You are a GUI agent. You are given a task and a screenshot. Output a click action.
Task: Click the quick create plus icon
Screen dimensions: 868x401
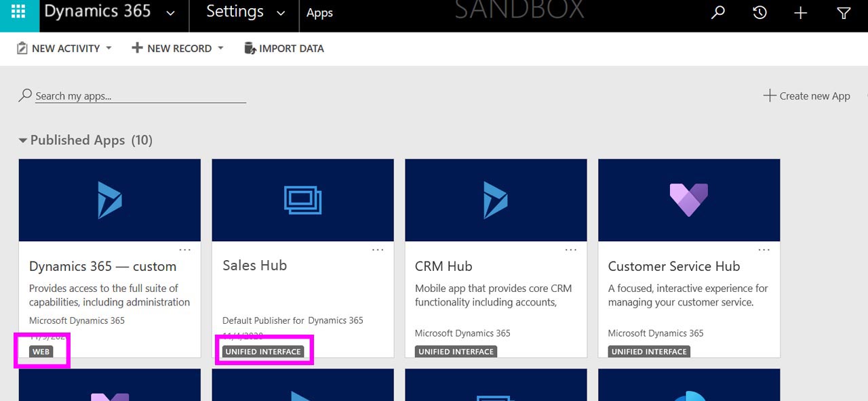coord(801,13)
